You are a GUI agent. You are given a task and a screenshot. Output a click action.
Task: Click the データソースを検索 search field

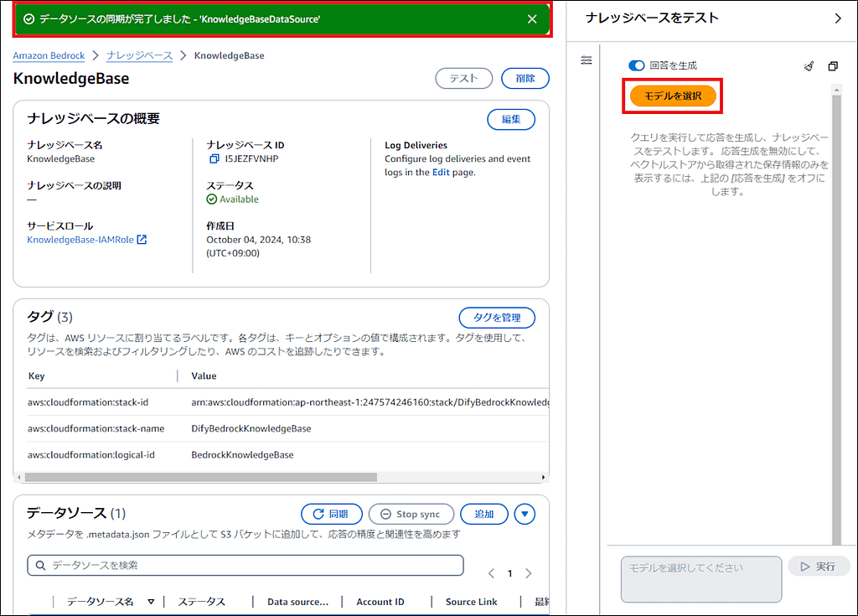click(x=251, y=566)
